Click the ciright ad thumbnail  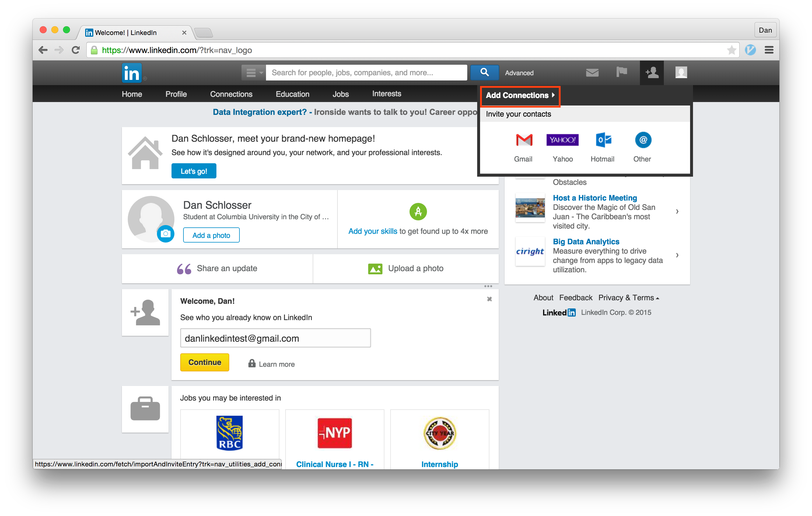tap(530, 251)
